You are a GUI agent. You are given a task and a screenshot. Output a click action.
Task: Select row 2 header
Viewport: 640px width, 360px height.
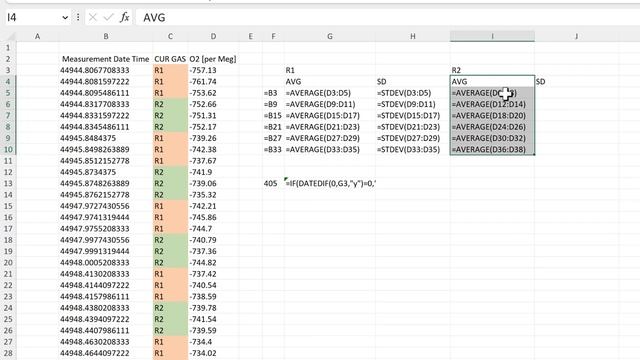tap(8, 59)
